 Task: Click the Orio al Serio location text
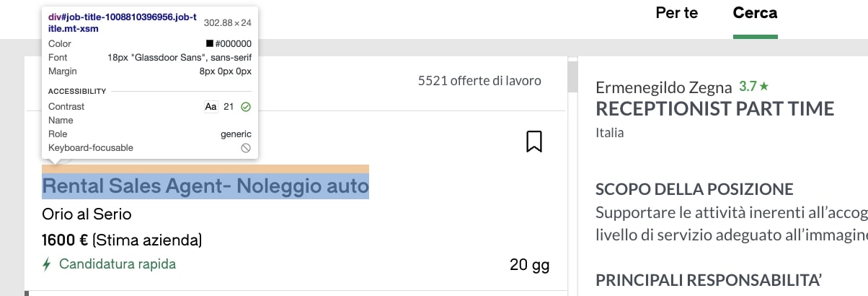click(87, 214)
